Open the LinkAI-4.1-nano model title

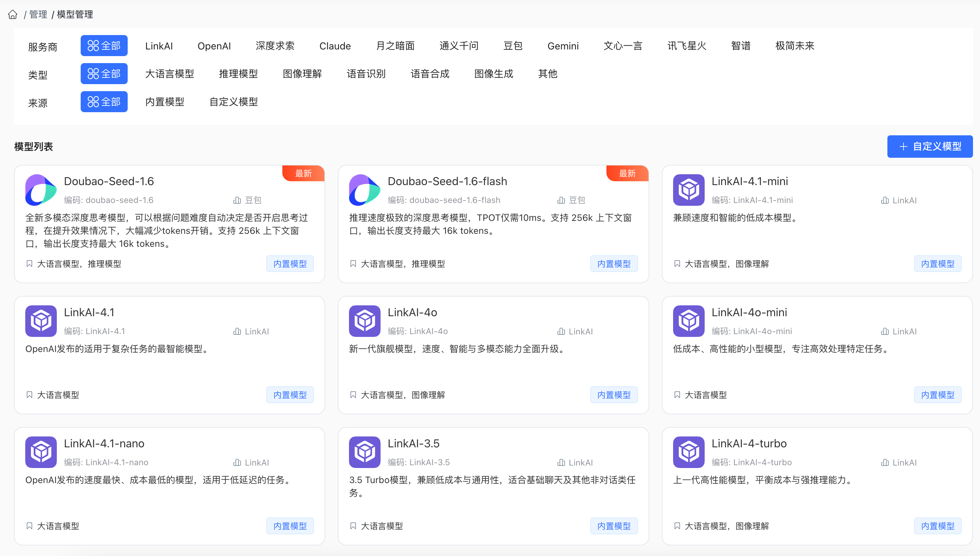click(x=104, y=443)
